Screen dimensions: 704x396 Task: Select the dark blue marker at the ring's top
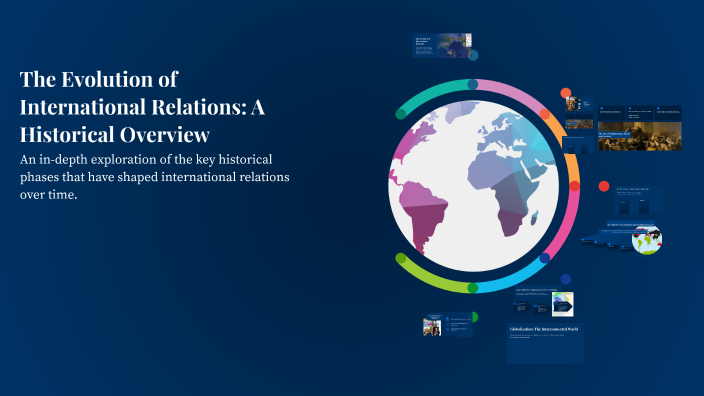tap(473, 84)
